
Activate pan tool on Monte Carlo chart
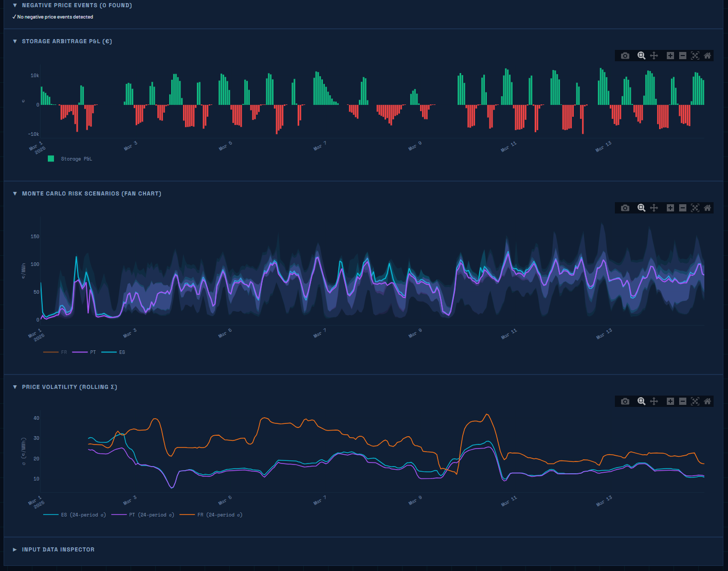click(x=654, y=208)
